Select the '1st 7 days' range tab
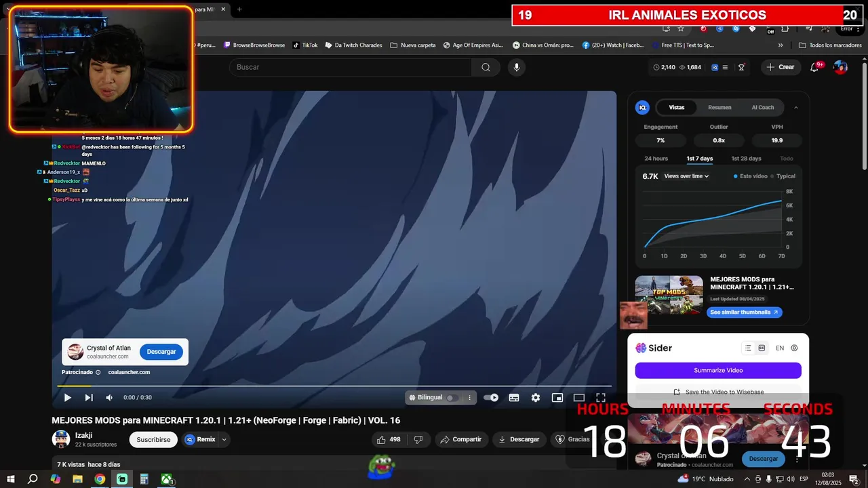This screenshot has width=868, height=488. (700, 159)
